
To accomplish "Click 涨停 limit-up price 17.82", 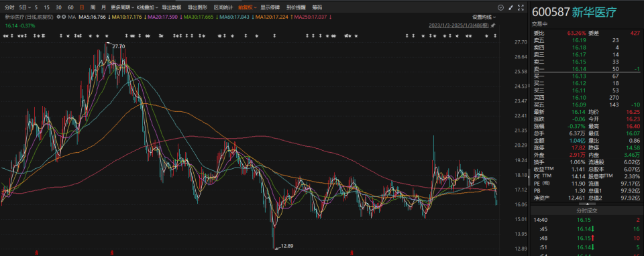I will click(580, 147).
